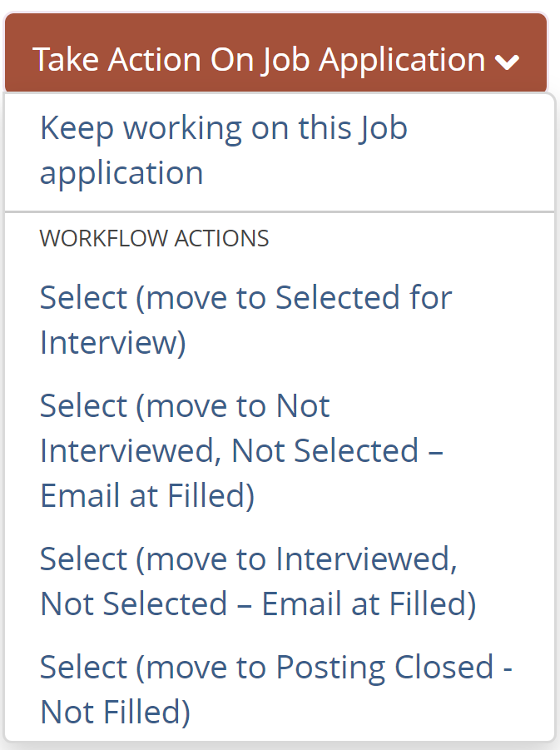
Task: Set application to Posting Closed - Not Filled
Action: pos(275,689)
